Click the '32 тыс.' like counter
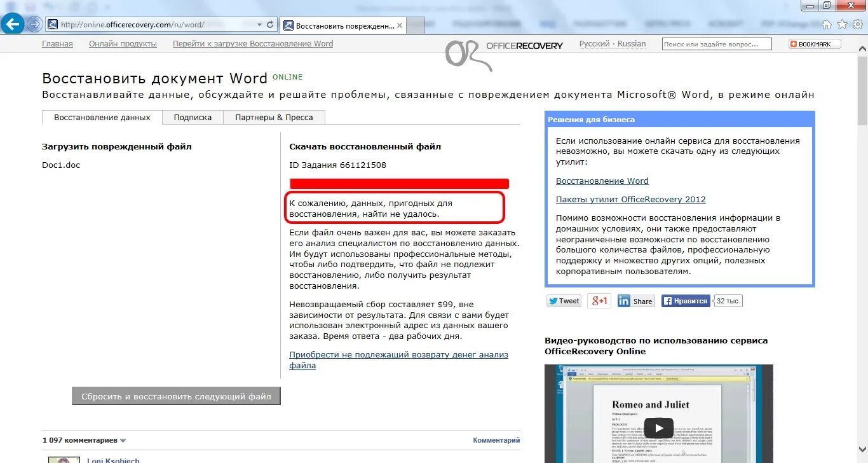868x463 pixels. click(728, 301)
